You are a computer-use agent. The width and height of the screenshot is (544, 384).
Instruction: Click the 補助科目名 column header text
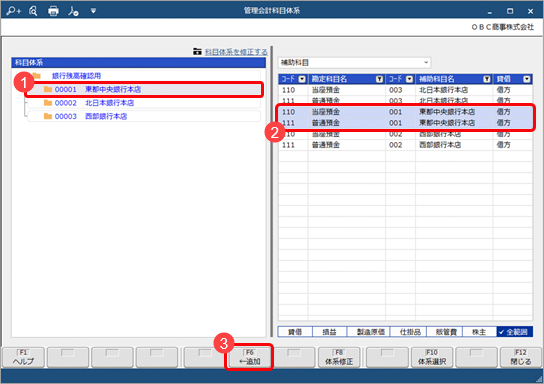[436, 79]
